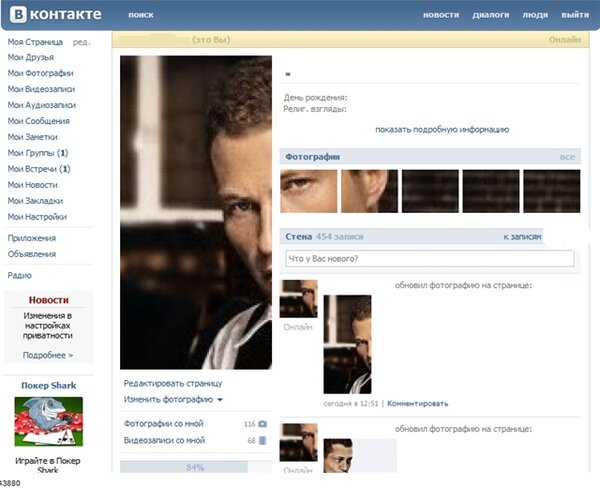Open Фотографии со мной link

163,424
